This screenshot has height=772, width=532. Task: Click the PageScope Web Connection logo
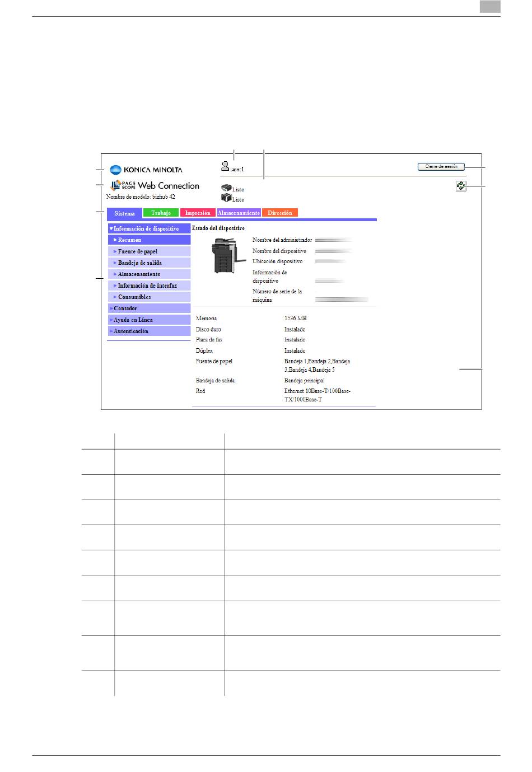click(x=155, y=186)
